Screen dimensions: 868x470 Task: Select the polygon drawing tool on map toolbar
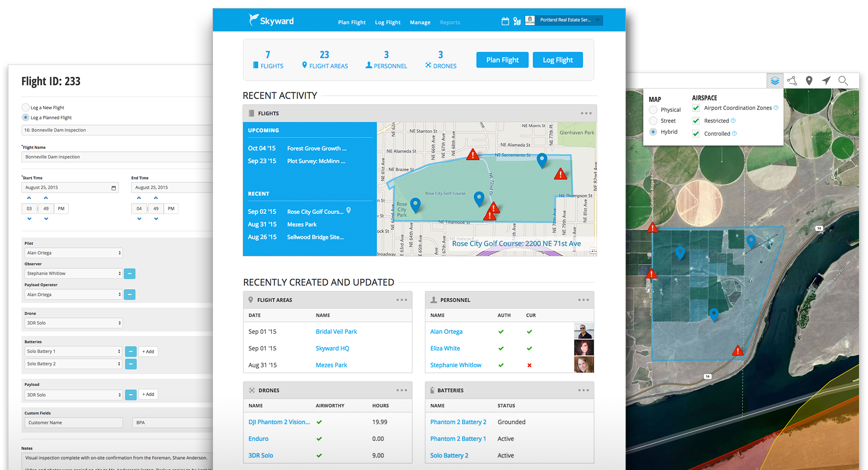pyautogui.click(x=792, y=81)
